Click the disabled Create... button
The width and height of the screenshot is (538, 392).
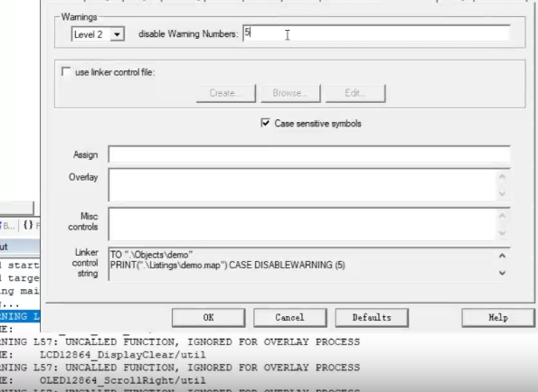[x=226, y=93]
